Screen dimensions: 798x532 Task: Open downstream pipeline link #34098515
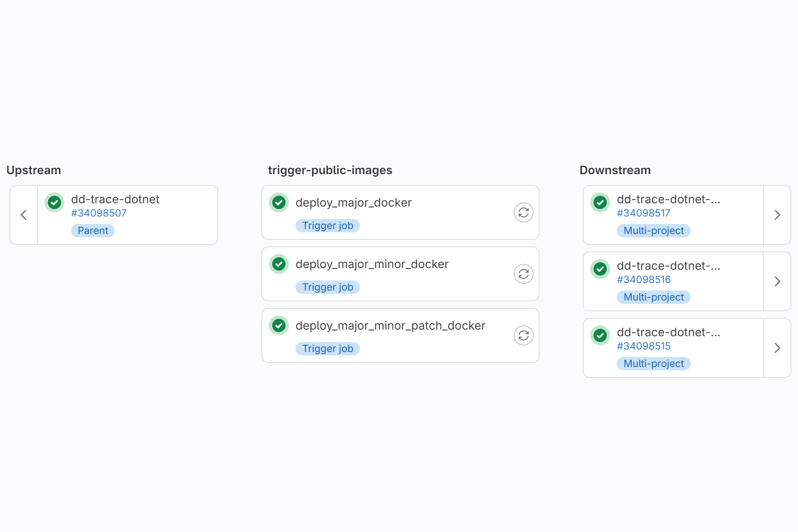[x=644, y=346]
